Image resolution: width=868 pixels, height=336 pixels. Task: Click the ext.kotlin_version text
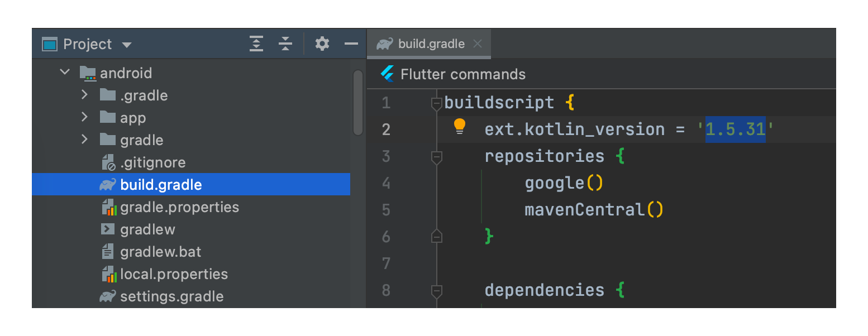575,129
